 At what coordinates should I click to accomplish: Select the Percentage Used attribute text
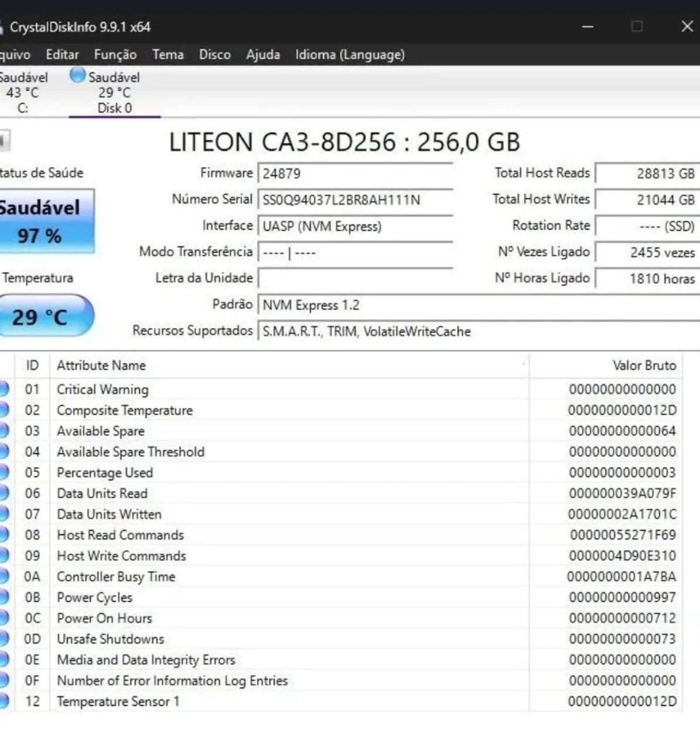(x=105, y=473)
